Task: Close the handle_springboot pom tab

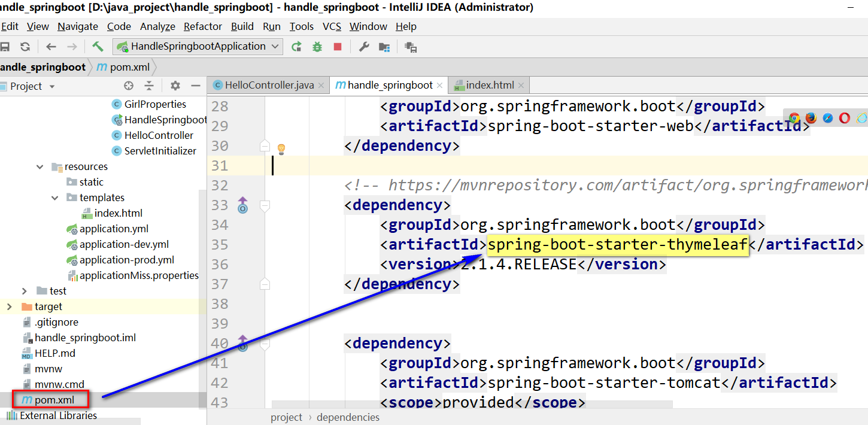Action: (x=440, y=86)
